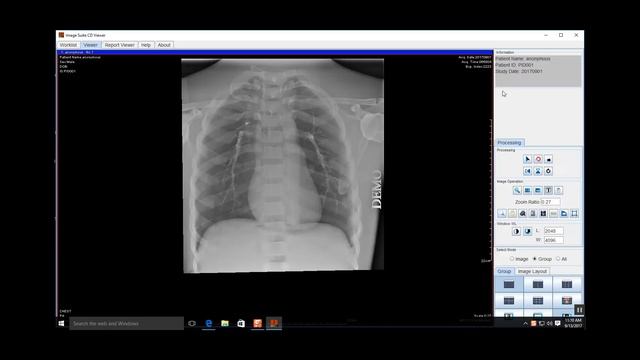Click the vertical flip icon in Processing
This screenshot has height=360, width=640.
point(538,171)
